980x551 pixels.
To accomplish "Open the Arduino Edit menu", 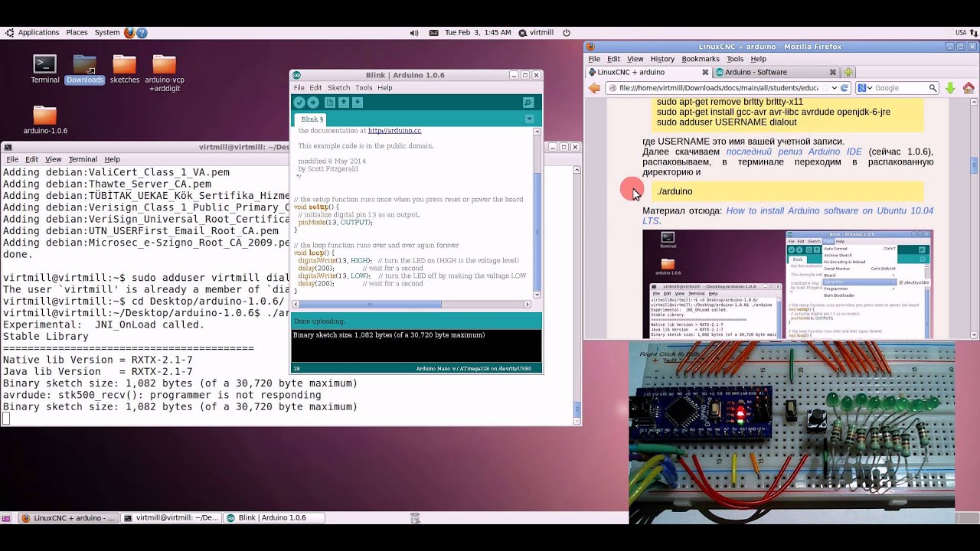I will point(315,88).
